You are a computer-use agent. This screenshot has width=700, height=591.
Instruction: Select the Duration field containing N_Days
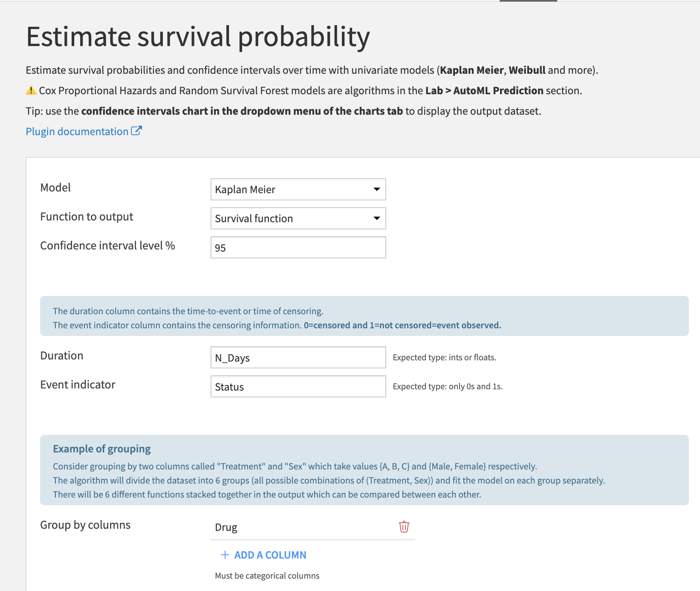(x=298, y=357)
